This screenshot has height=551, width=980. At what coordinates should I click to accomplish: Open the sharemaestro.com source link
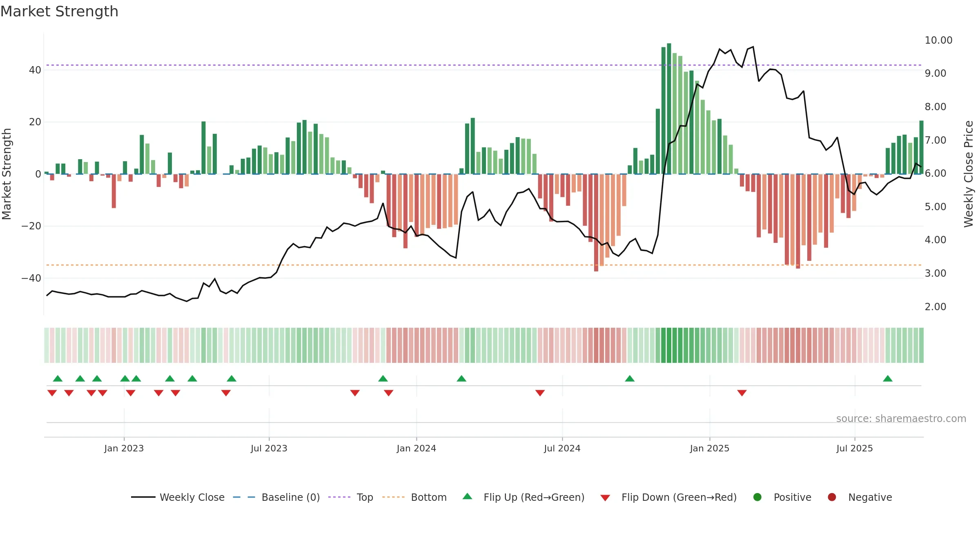pos(901,419)
